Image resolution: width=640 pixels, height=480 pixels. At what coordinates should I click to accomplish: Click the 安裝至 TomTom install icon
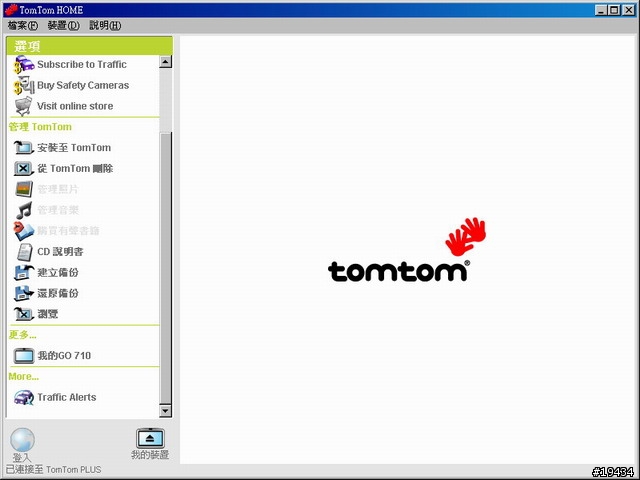click(24, 147)
